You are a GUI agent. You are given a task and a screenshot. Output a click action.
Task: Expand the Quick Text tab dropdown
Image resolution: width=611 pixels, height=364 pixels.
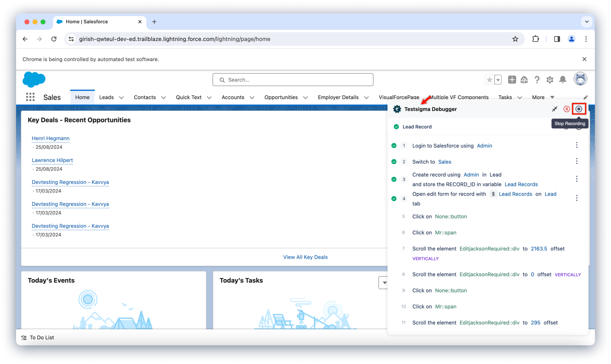[x=209, y=98]
